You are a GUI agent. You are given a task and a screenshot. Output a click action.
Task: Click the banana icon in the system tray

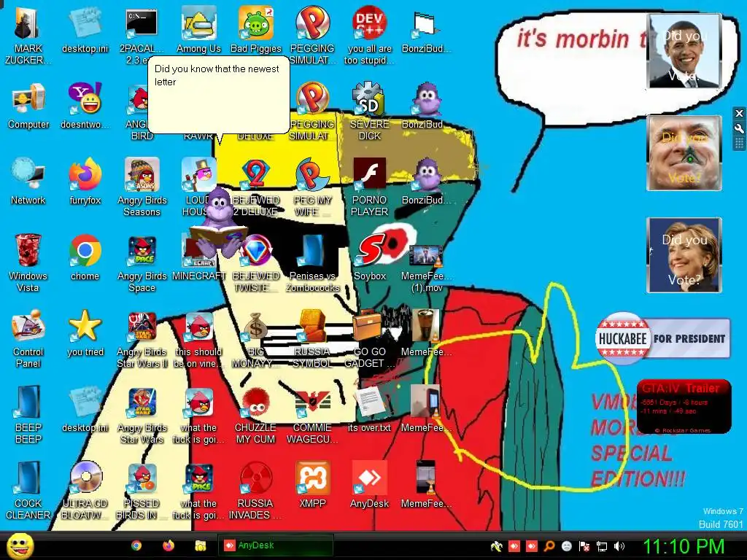(x=496, y=546)
